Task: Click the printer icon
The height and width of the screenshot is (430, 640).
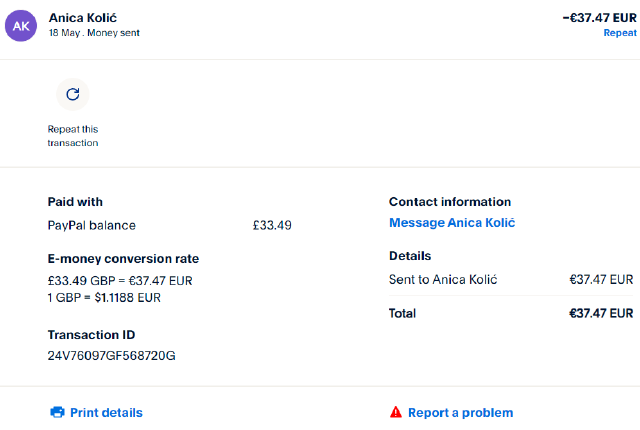Action: pos(57,412)
